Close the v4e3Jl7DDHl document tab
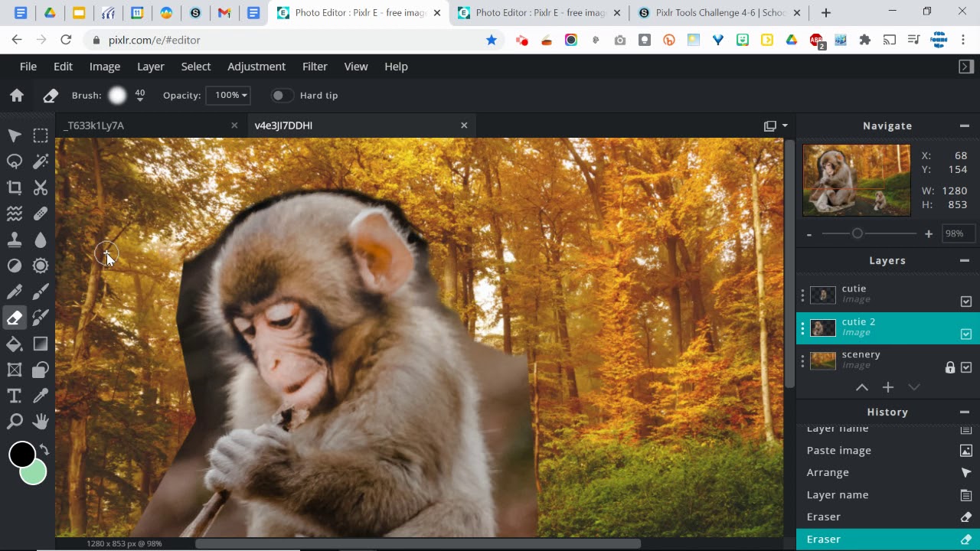980x551 pixels. (464, 126)
